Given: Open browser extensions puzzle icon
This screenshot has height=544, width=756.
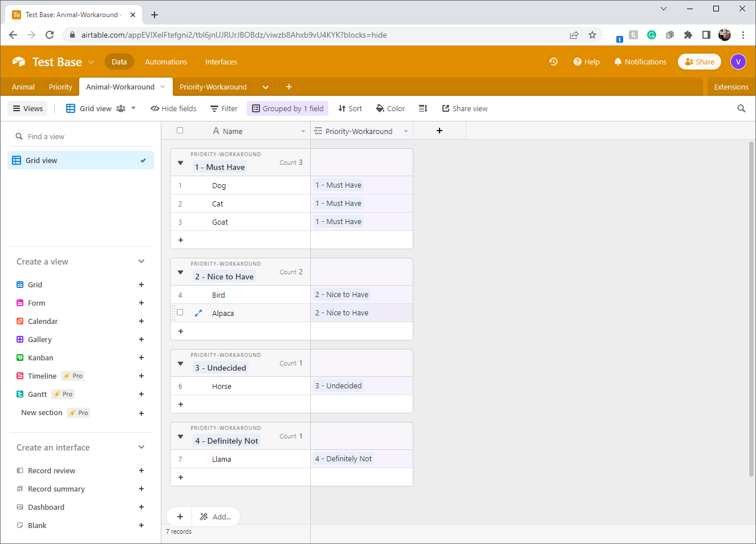Looking at the screenshot, I should (688, 35).
